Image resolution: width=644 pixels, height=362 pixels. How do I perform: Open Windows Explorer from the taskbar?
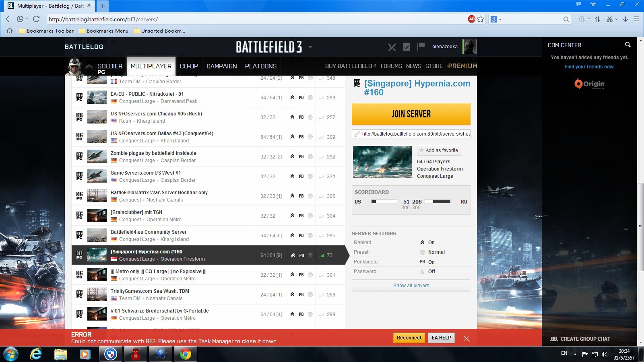[x=61, y=354]
